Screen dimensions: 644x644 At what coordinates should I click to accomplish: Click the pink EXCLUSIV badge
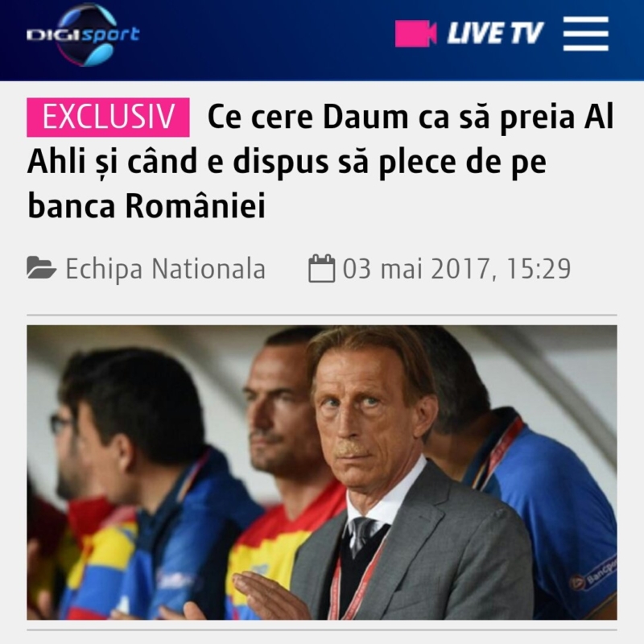[108, 117]
